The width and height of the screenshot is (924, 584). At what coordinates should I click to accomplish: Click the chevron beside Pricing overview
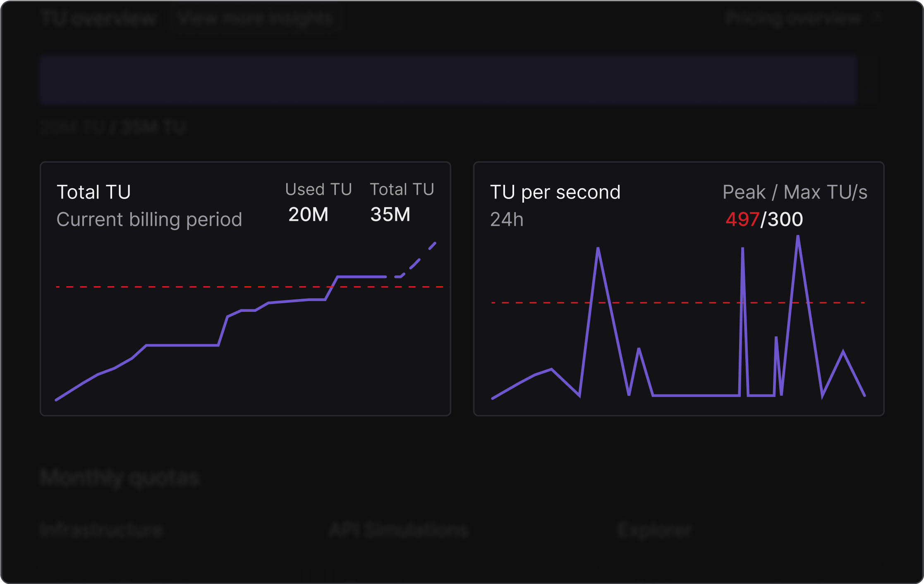click(x=877, y=19)
